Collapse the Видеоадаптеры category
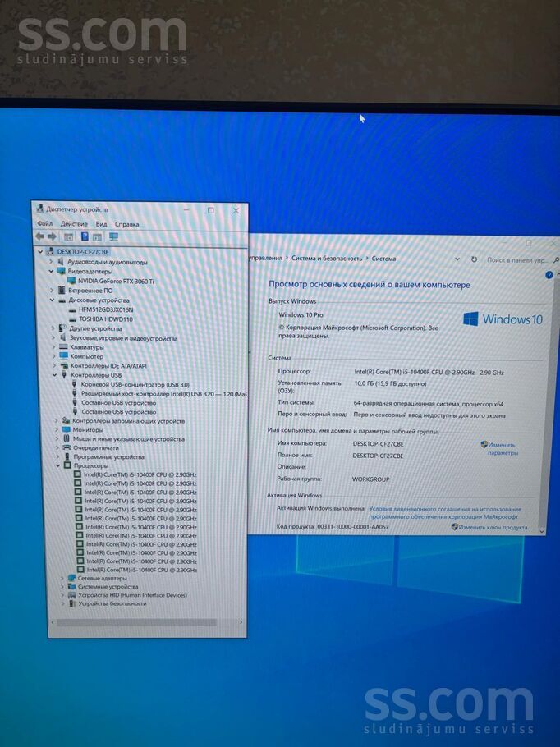Viewport: 560px width, 747px height. click(x=52, y=271)
